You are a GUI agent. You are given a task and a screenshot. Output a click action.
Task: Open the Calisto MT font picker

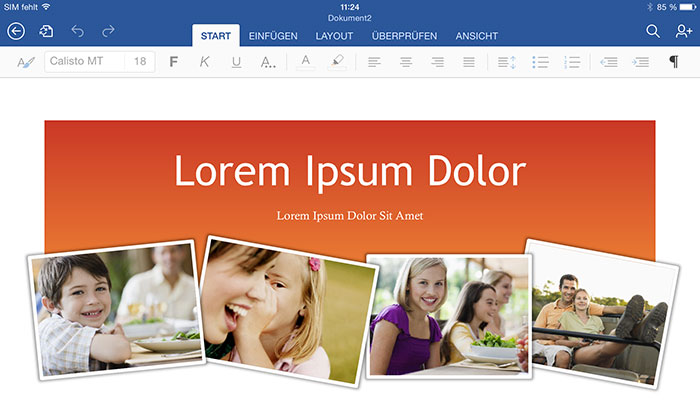tap(84, 61)
